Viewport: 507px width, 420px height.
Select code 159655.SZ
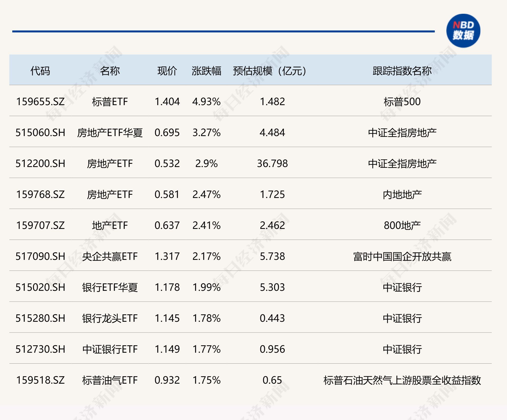tap(40, 102)
